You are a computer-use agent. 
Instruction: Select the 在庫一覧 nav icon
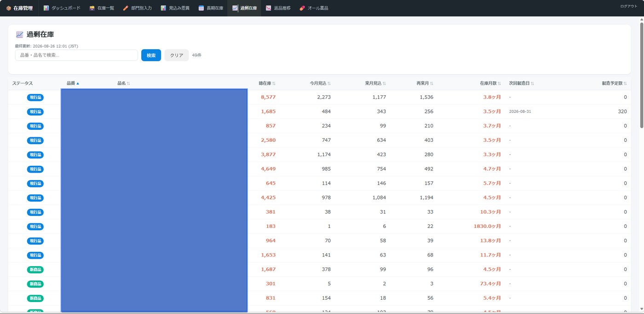(x=92, y=8)
